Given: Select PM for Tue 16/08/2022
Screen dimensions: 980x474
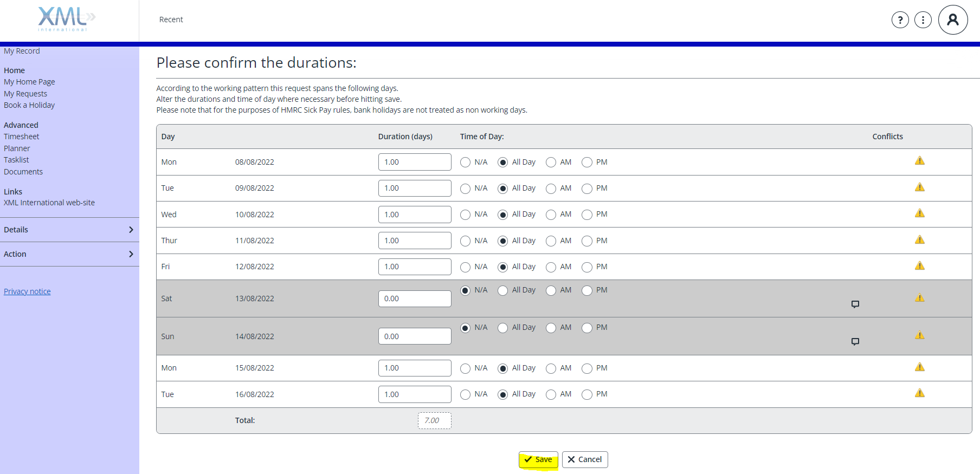Looking at the screenshot, I should [x=587, y=395].
